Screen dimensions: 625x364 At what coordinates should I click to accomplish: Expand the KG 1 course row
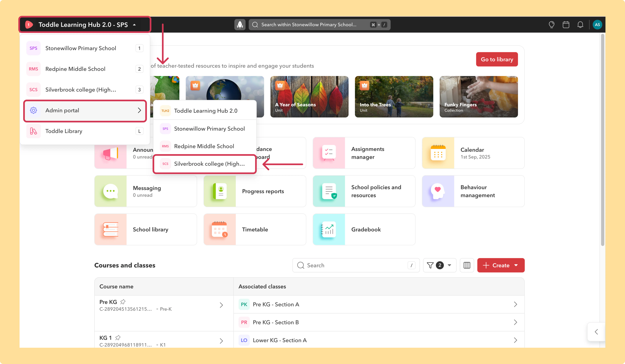coord(221,341)
